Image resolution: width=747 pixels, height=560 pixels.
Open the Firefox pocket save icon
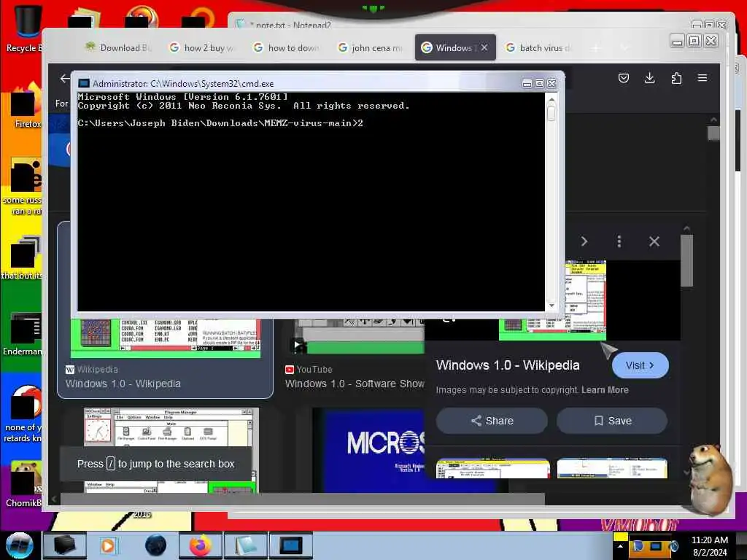[623, 78]
